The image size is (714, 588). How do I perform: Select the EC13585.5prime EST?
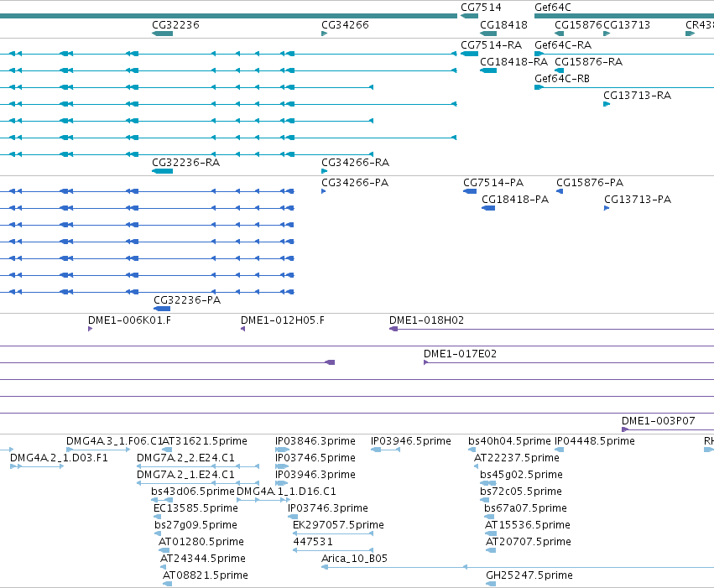[157, 517]
